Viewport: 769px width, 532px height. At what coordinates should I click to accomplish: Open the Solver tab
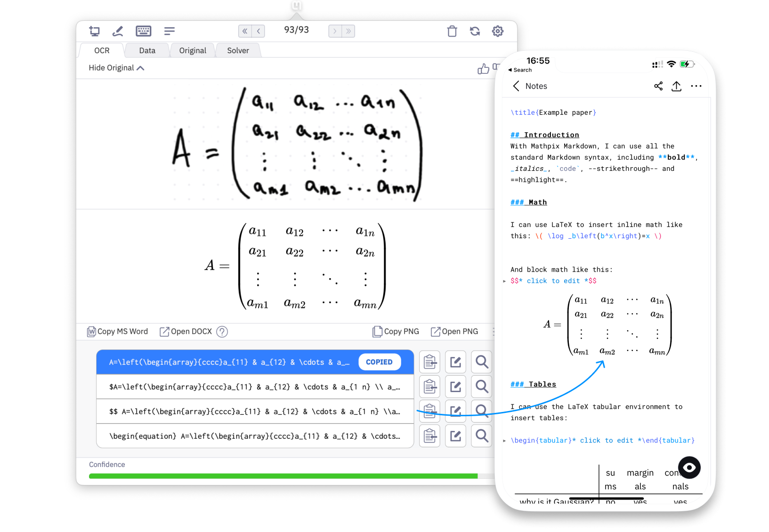pyautogui.click(x=238, y=50)
